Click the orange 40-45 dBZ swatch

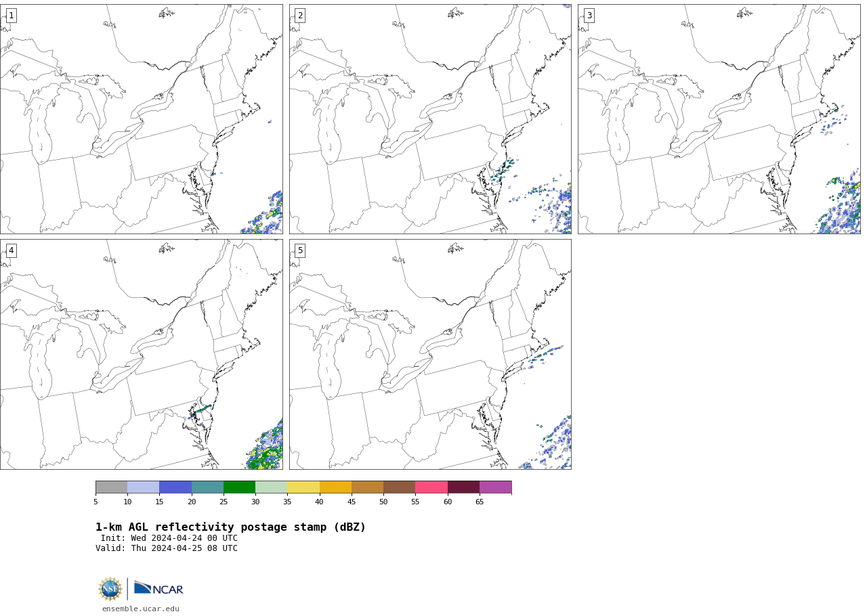coord(335,487)
